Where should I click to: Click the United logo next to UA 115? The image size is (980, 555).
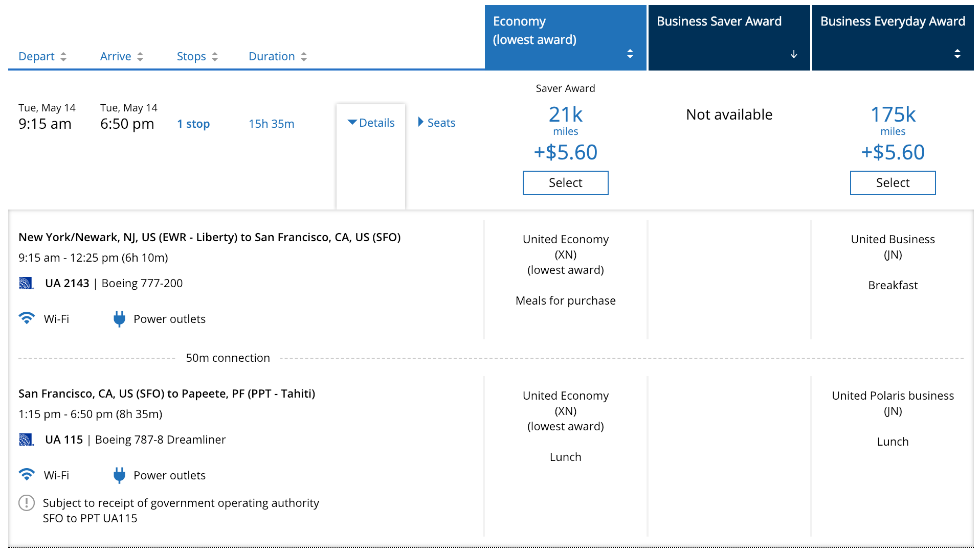click(26, 440)
